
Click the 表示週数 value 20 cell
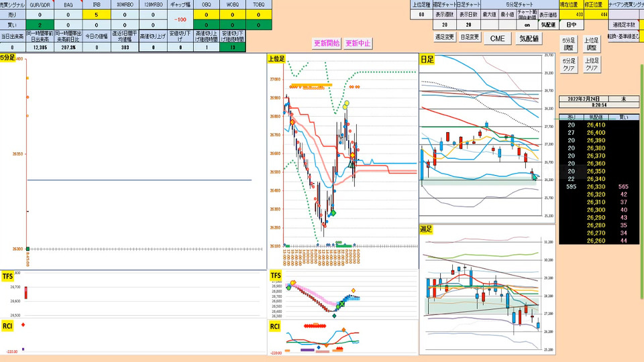[444, 25]
